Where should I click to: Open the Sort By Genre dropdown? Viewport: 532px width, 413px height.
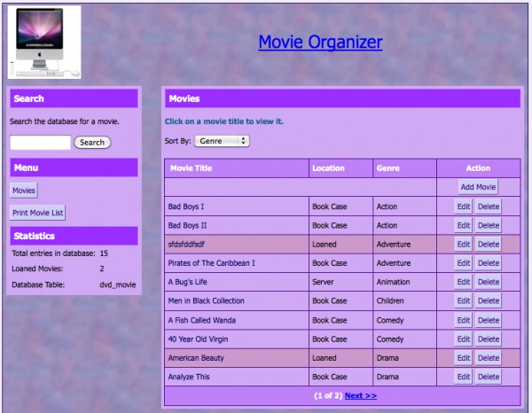point(222,141)
